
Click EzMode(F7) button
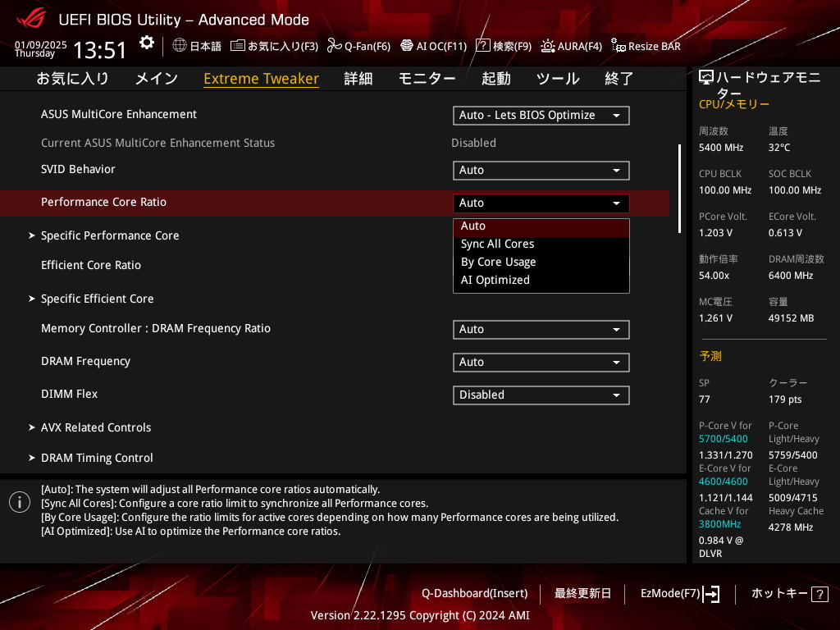pyautogui.click(x=679, y=593)
